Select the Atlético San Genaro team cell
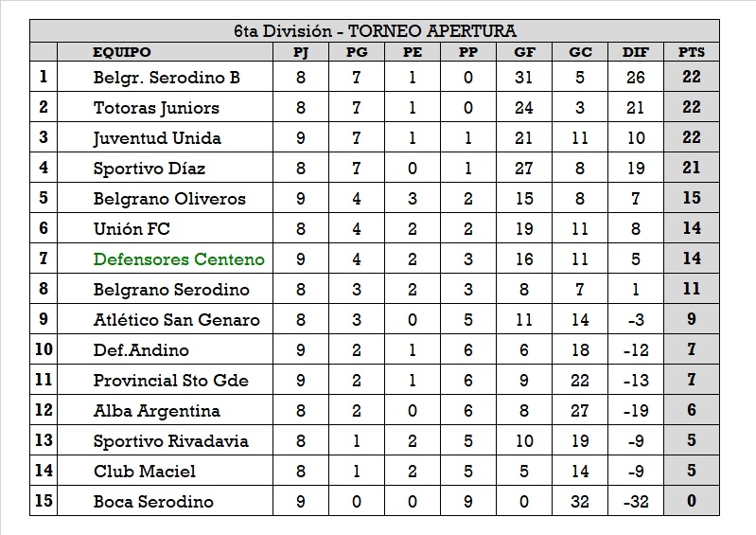The height and width of the screenshot is (535, 756). point(176,320)
